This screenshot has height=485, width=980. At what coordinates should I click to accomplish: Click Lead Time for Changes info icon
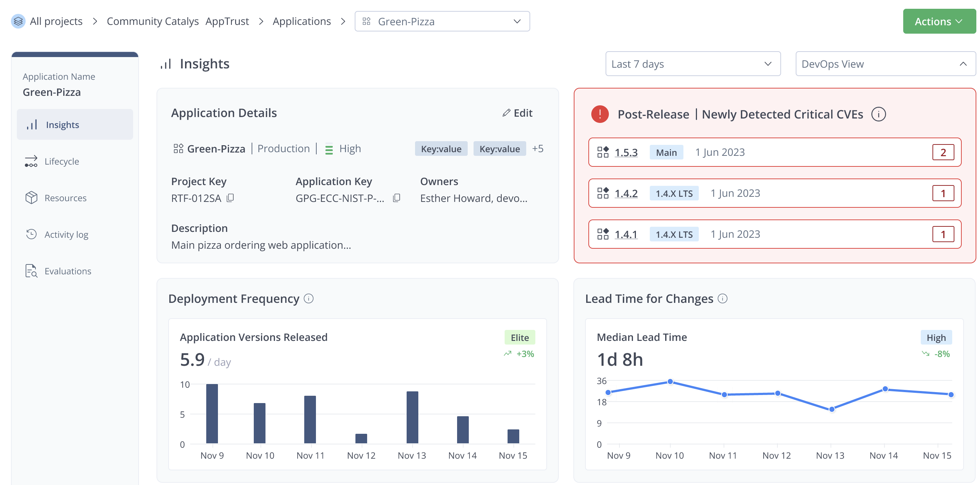pyautogui.click(x=723, y=298)
